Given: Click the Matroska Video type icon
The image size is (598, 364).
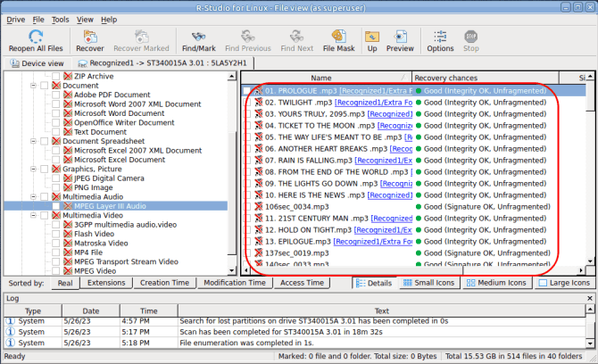Looking at the screenshot, I should (68, 244).
